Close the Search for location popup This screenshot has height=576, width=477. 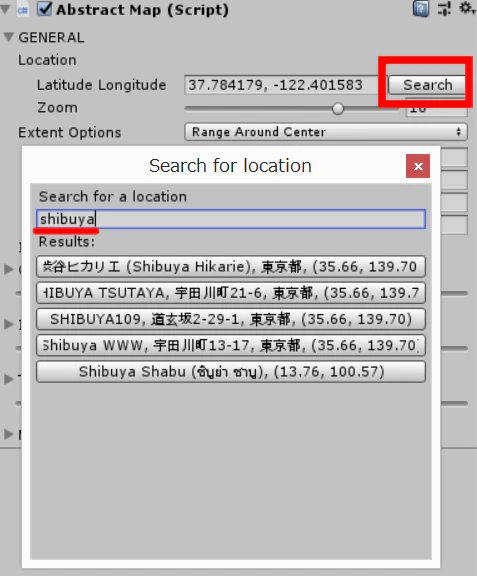418,166
